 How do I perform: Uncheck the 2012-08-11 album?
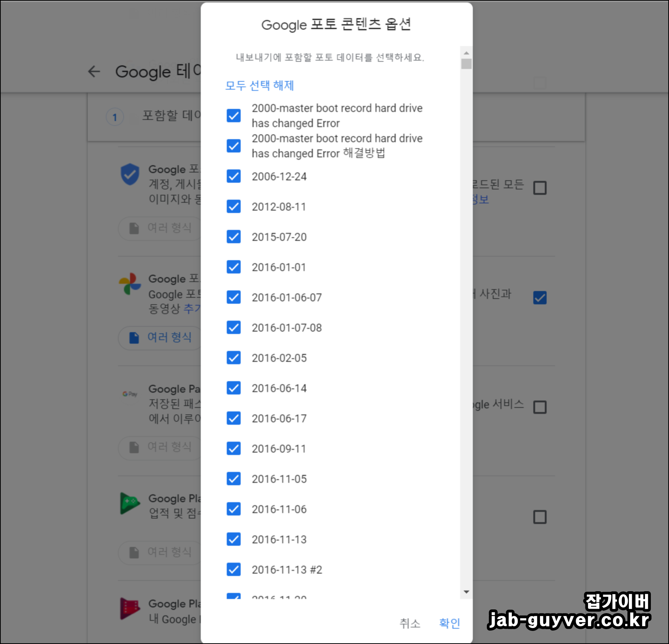pos(234,206)
